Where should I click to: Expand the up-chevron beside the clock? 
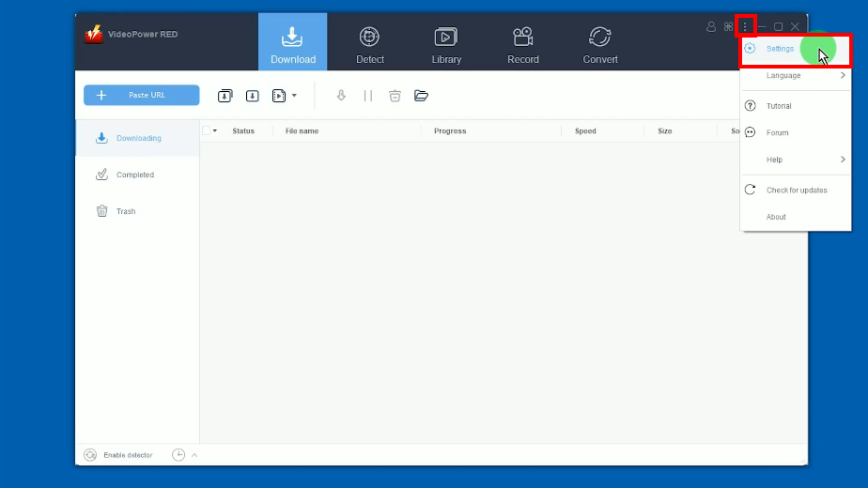[194, 455]
